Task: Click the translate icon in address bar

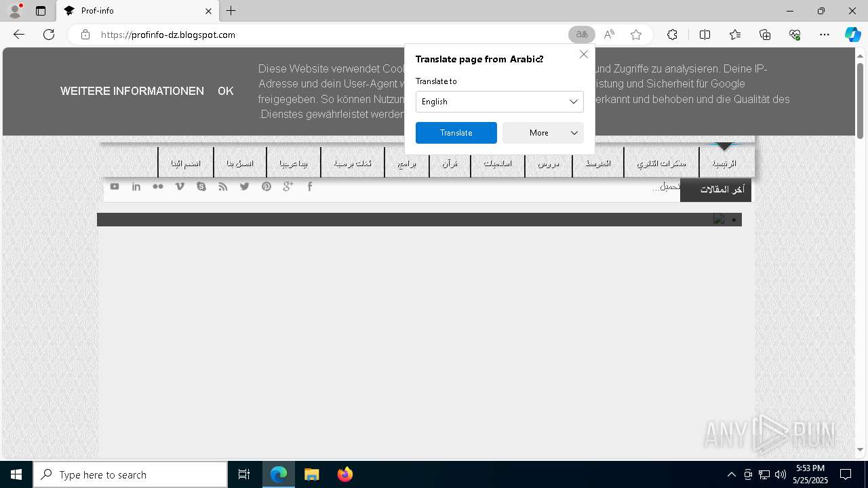Action: coord(582,35)
